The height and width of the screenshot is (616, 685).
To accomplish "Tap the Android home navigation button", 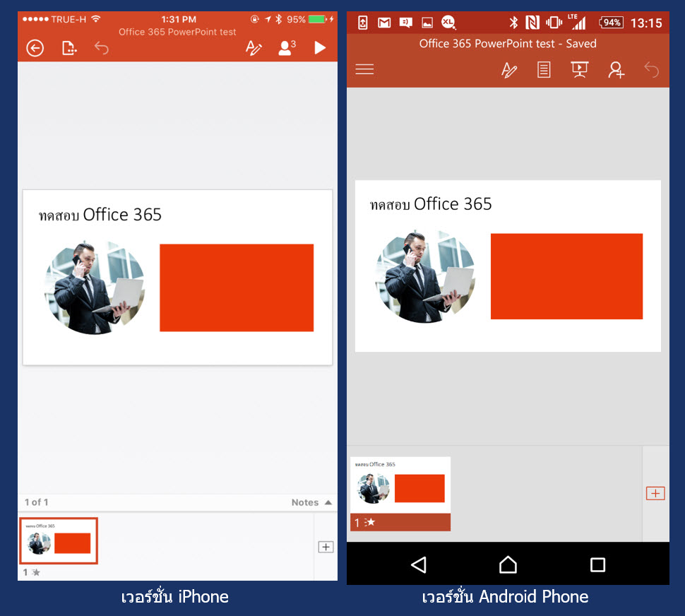I will pyautogui.click(x=508, y=564).
